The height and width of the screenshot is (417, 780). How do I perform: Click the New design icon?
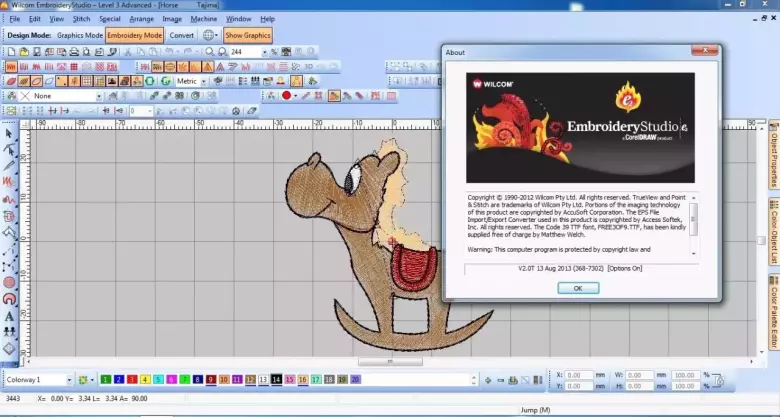coord(11,51)
